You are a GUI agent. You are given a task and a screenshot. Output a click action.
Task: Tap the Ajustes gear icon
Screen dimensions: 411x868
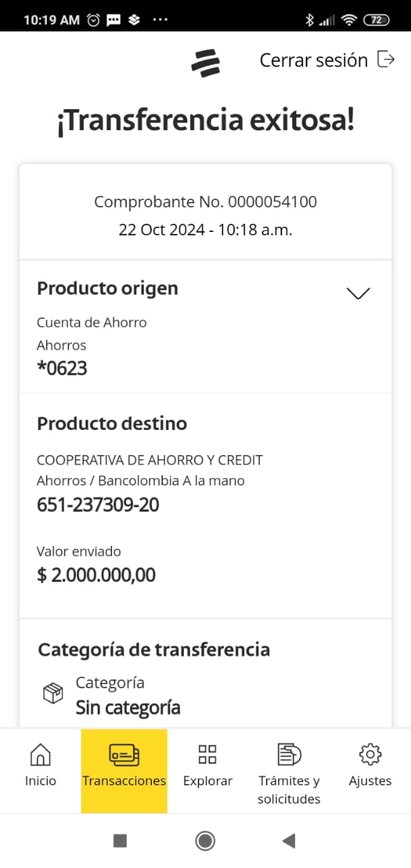pyautogui.click(x=370, y=754)
